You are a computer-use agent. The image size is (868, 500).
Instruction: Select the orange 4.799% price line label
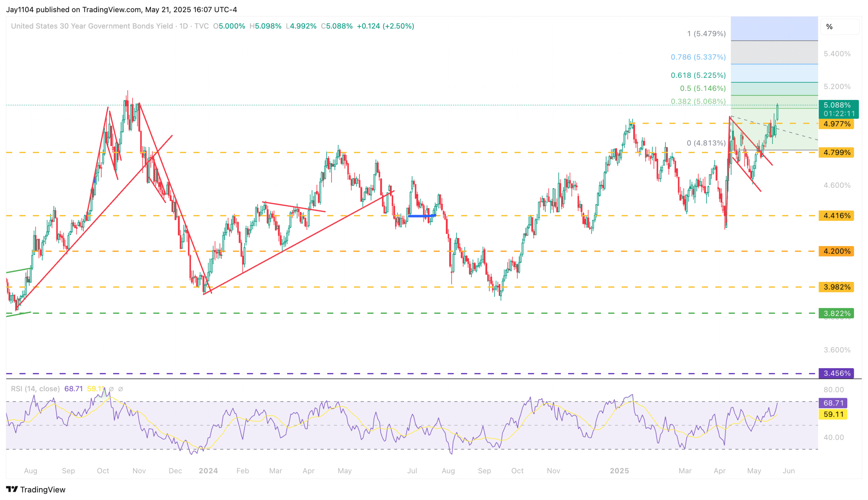coord(836,152)
